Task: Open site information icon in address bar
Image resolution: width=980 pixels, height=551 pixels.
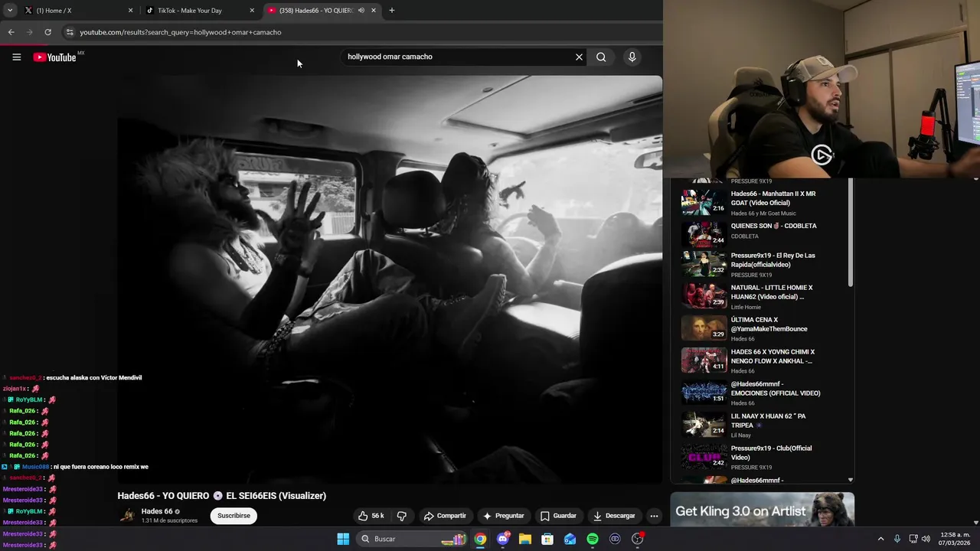Action: coord(70,32)
